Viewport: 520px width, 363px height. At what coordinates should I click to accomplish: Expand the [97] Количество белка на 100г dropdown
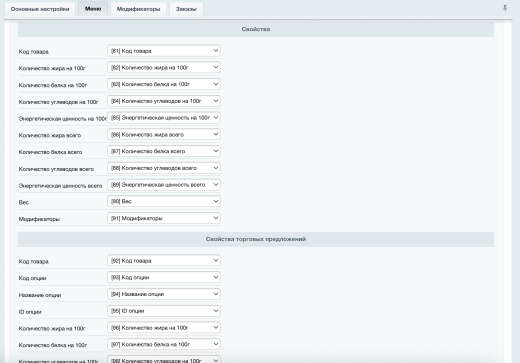tap(164, 344)
